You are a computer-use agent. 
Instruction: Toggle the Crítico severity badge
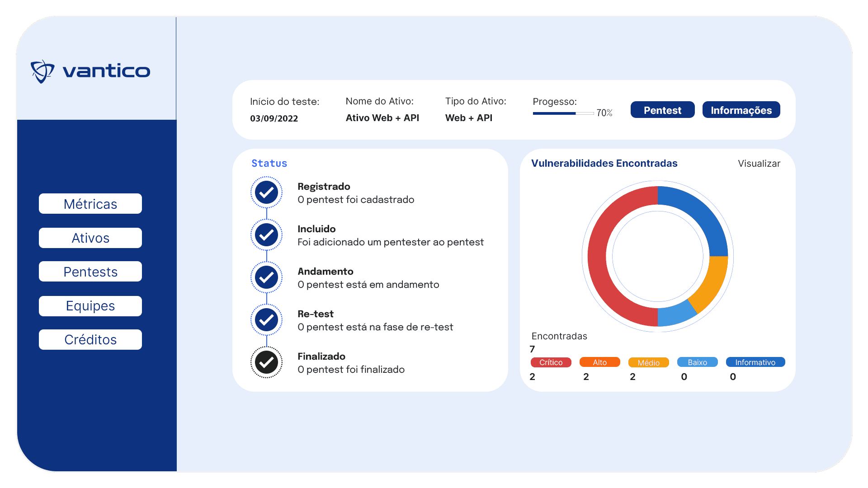[x=551, y=362]
